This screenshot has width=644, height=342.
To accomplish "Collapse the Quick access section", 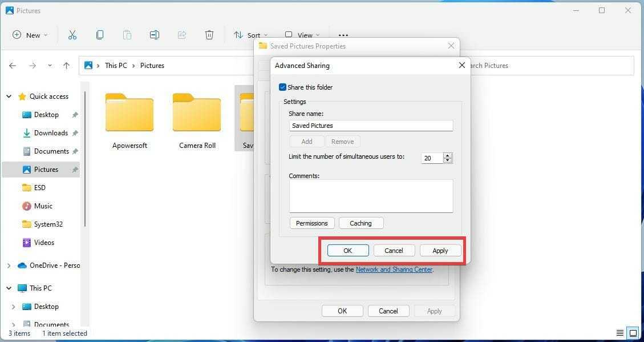I will tap(9, 96).
